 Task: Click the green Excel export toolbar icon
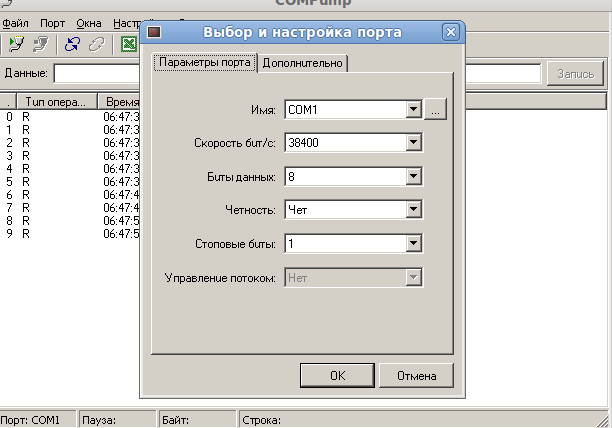pyautogui.click(x=129, y=44)
